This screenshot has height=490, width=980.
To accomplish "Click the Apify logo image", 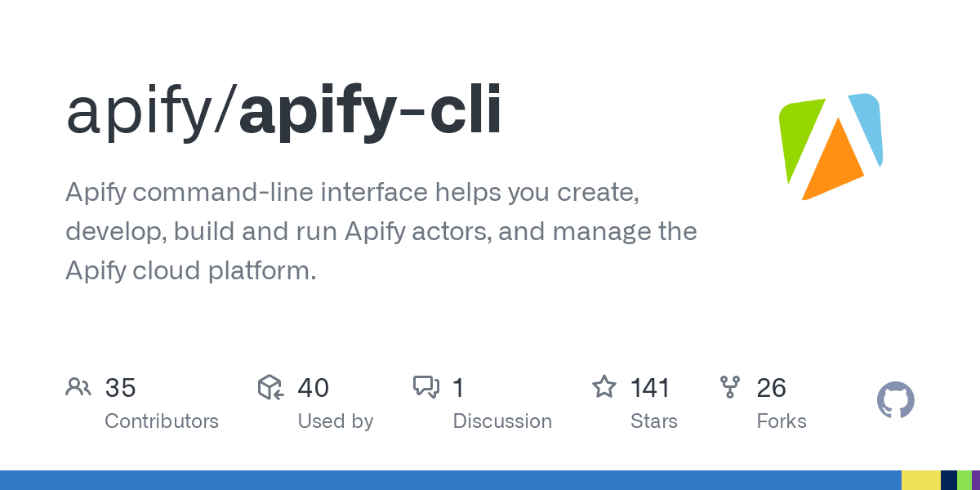I will click(x=831, y=147).
